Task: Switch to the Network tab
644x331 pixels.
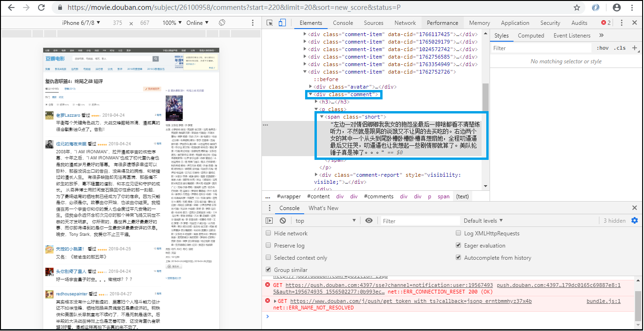Action: tap(405, 23)
